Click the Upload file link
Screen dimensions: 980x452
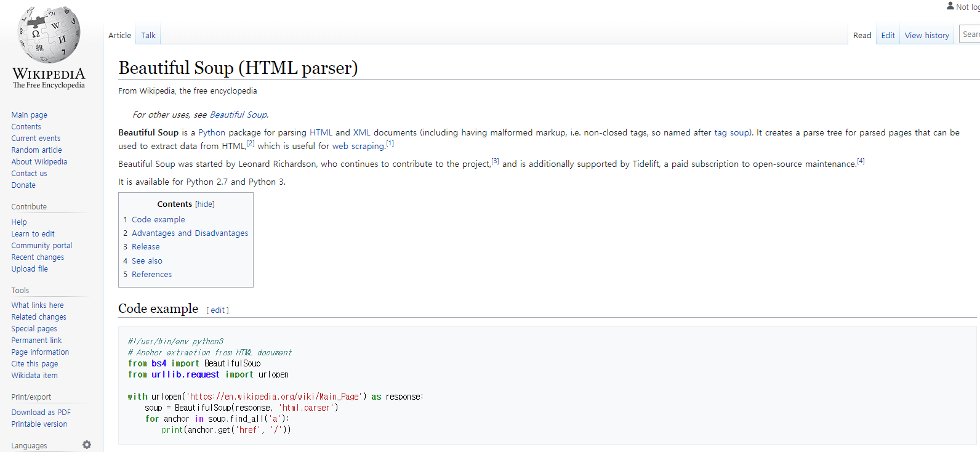tap(30, 269)
